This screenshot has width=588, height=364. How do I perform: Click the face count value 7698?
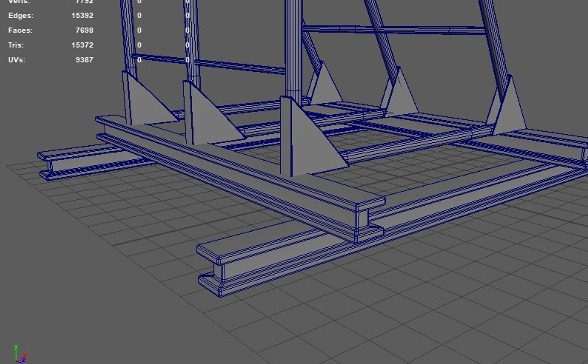point(84,30)
